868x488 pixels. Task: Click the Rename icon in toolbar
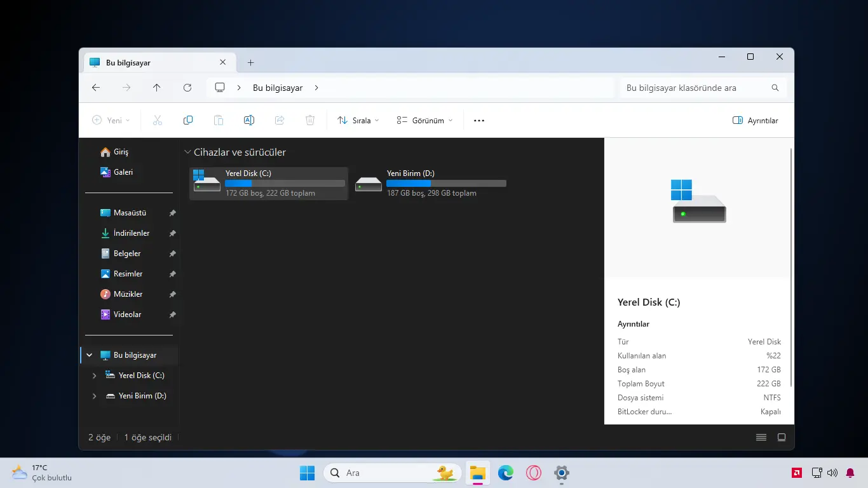point(249,120)
